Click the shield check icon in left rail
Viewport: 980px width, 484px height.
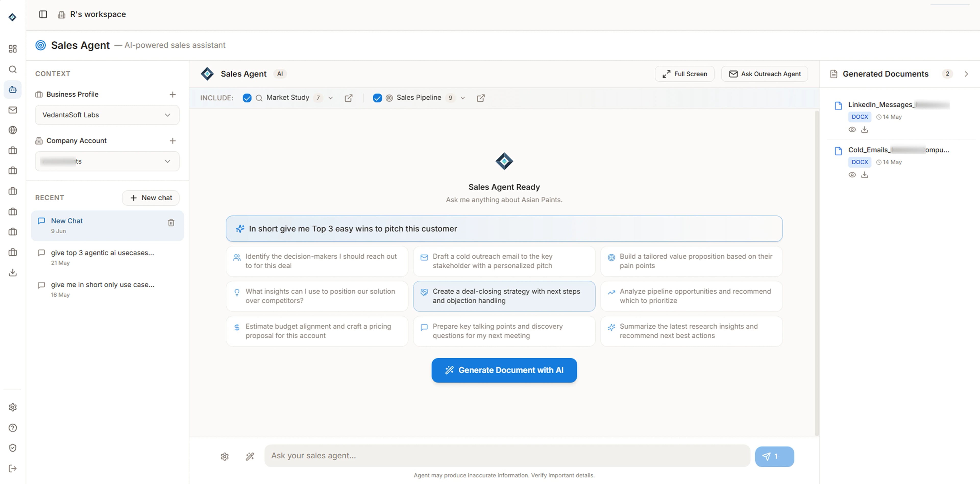point(13,448)
